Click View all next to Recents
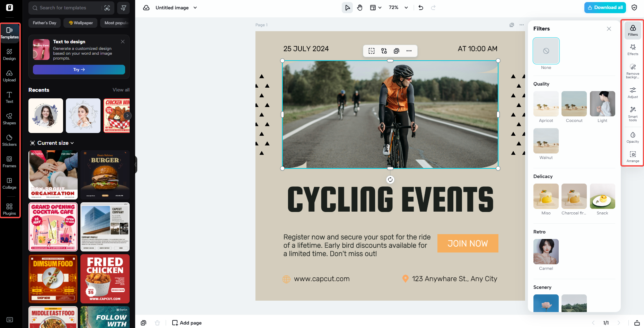This screenshot has height=328, width=644. tap(121, 90)
